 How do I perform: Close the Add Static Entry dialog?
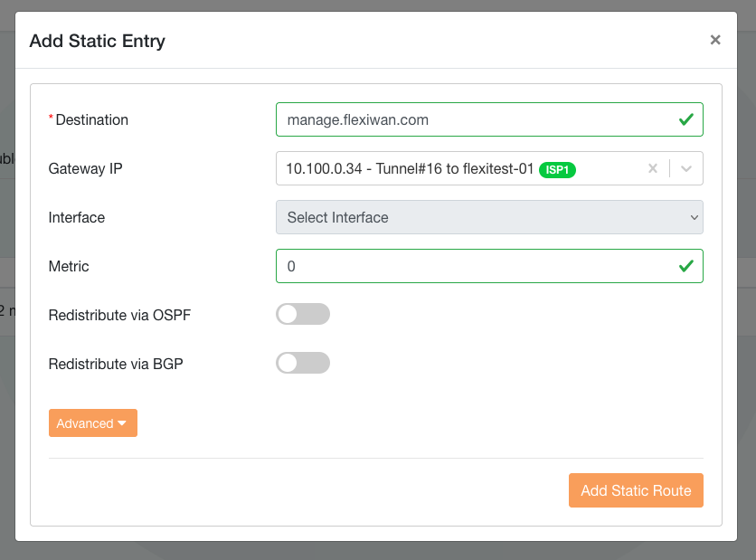pos(715,40)
